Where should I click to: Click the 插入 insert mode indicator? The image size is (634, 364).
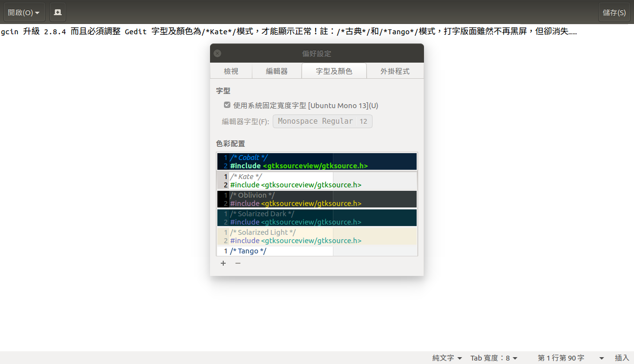point(622,358)
